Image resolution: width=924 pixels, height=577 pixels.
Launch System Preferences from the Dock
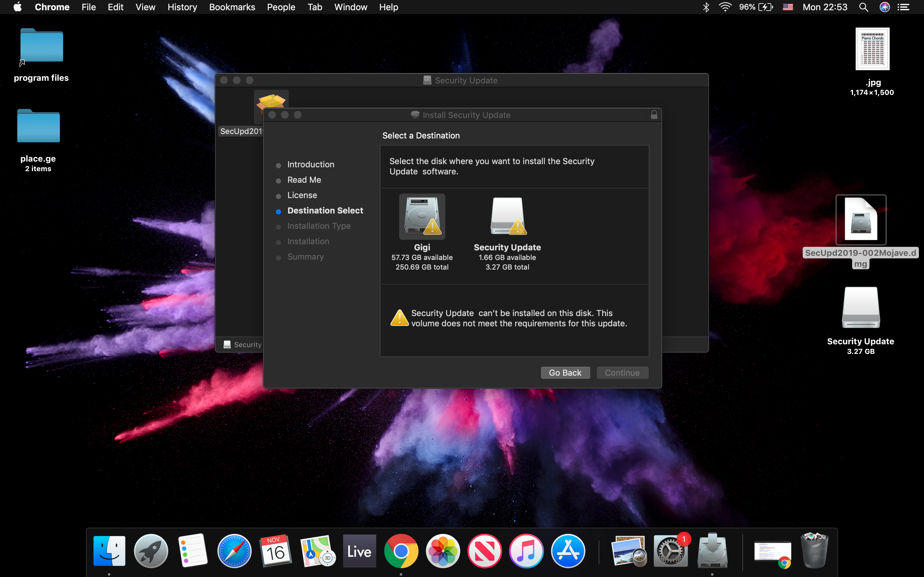(670, 551)
